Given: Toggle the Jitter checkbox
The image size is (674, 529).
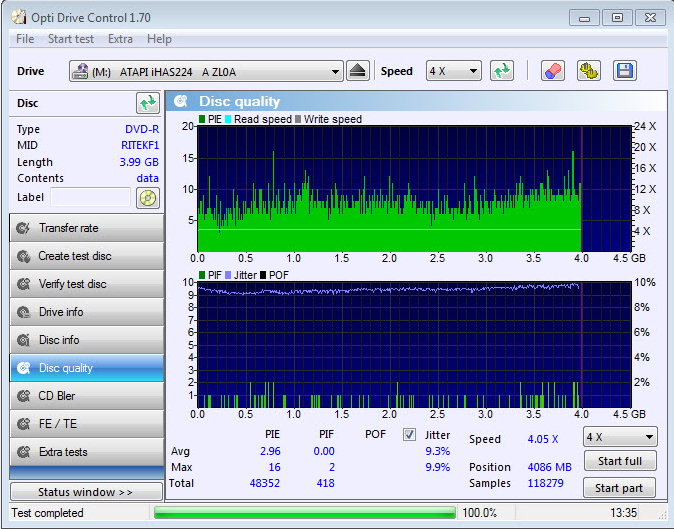Looking at the screenshot, I should [409, 434].
